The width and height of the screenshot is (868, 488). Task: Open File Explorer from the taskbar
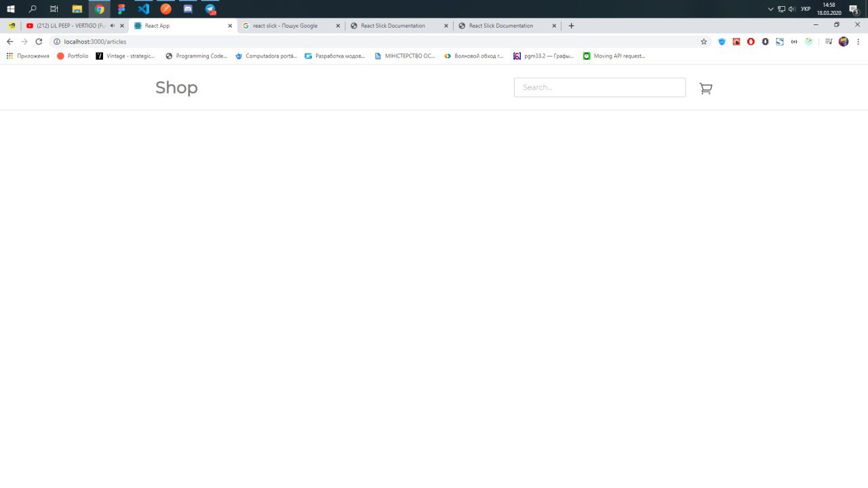[x=77, y=9]
